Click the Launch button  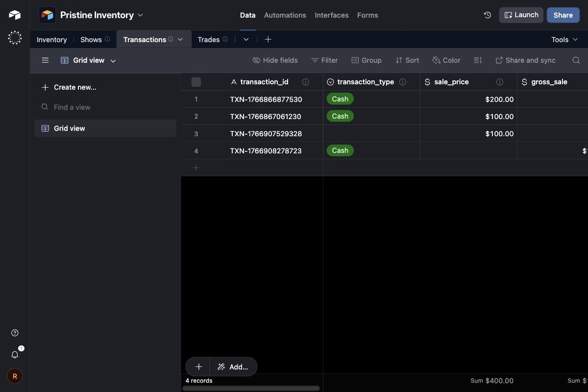pyautogui.click(x=521, y=15)
